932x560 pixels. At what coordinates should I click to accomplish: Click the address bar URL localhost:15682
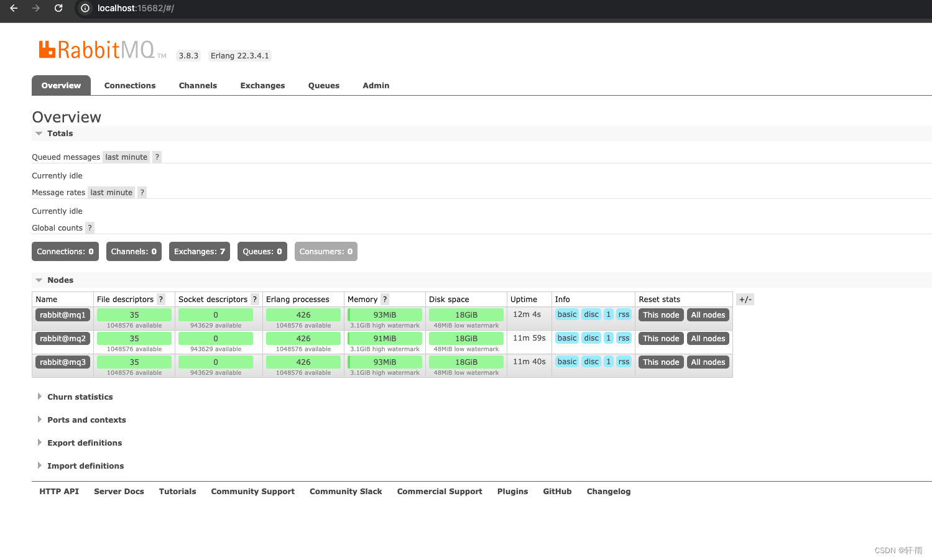pyautogui.click(x=136, y=8)
